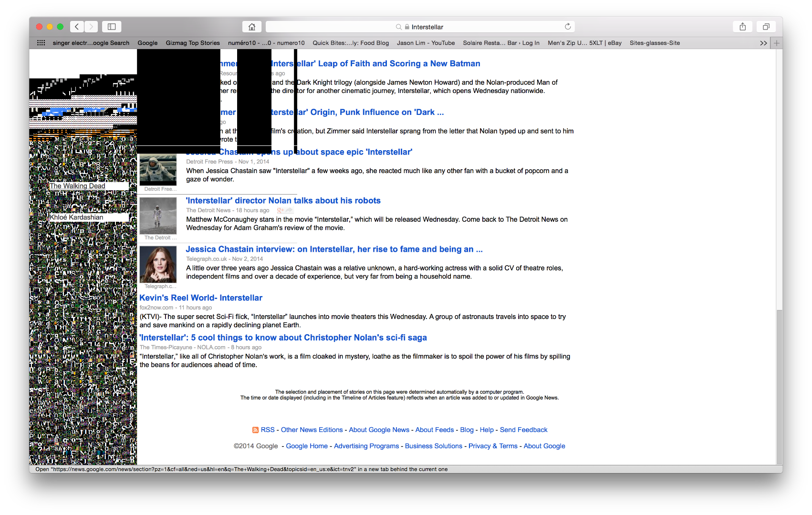Open Solaire Resta... Bar Log In bookmark
The width and height of the screenshot is (812, 515).
tap(501, 43)
